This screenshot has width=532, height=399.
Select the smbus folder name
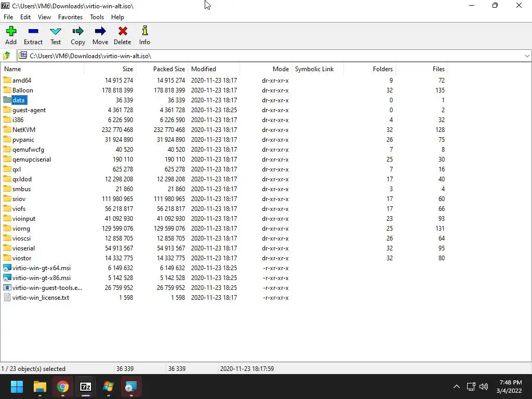(21, 189)
